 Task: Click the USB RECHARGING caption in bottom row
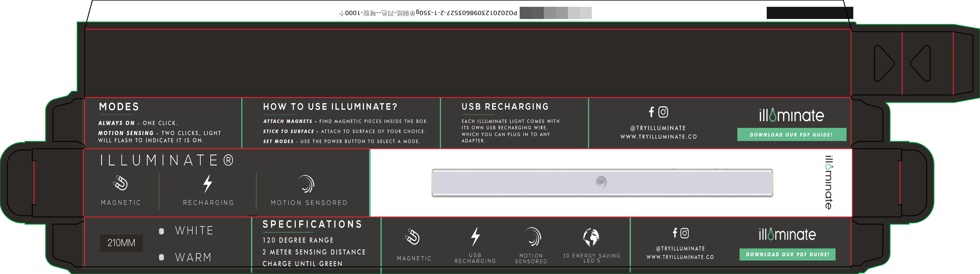point(475,258)
